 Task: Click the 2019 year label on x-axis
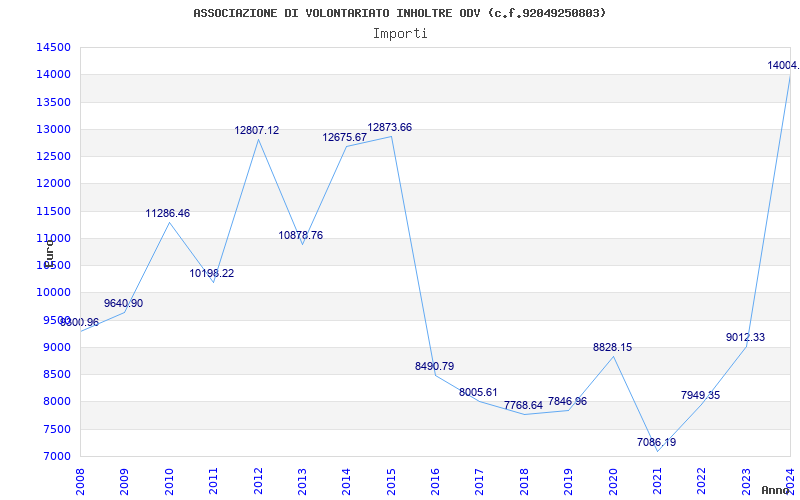click(568, 481)
